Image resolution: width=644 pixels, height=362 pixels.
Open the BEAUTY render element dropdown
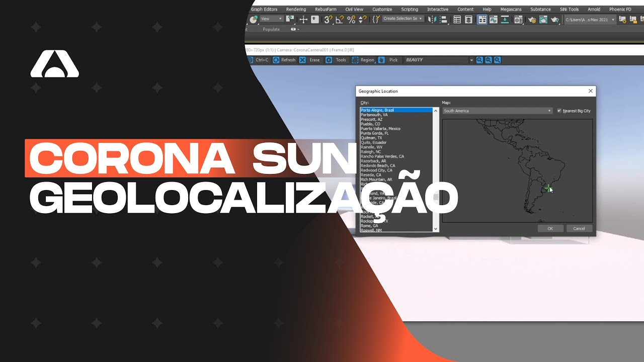[x=439, y=60]
